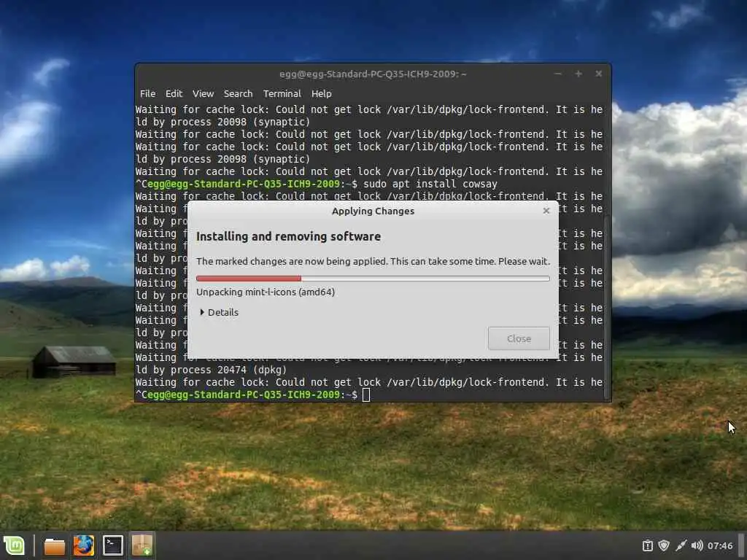This screenshot has height=560, width=747.
Task: Click the terminal cursor at the last prompt
Action: pos(366,394)
